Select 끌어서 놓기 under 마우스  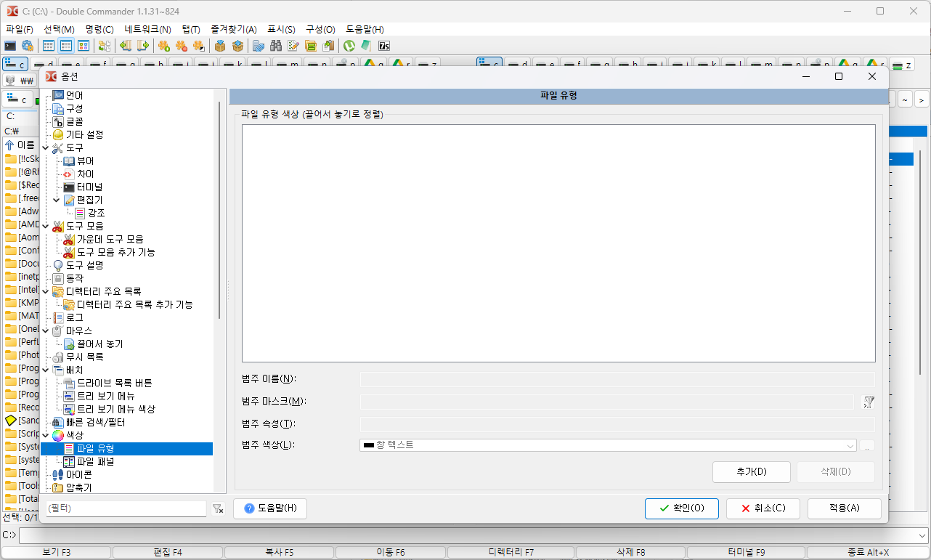click(x=99, y=344)
